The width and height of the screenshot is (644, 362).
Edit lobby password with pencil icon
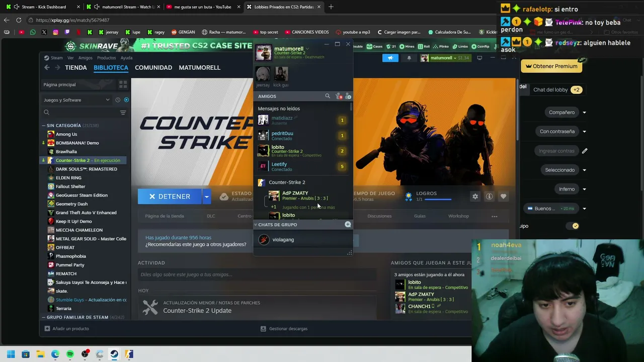click(585, 151)
